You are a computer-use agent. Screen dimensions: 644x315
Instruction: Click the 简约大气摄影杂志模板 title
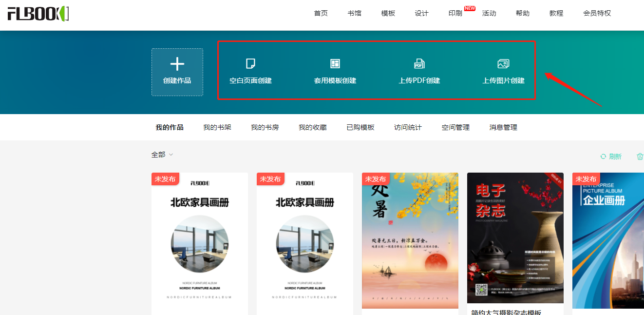(507, 313)
